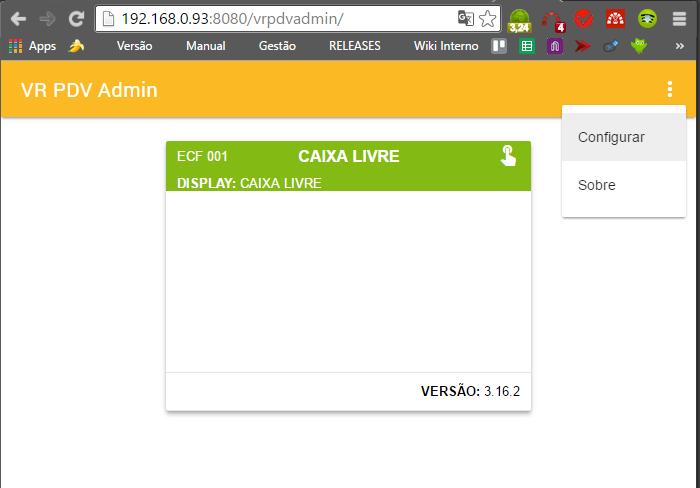Open the banana bookmark icon
Viewport: 700px width, 488px height.
(76, 46)
